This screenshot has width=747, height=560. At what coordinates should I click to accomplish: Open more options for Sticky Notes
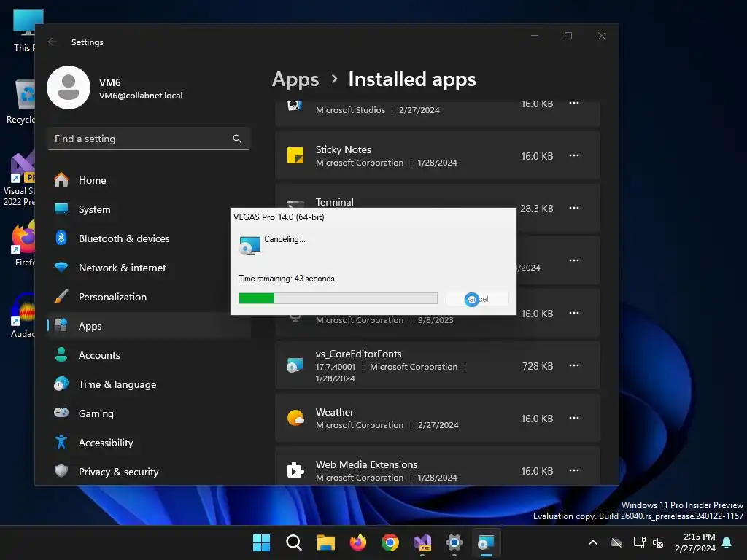[574, 156]
